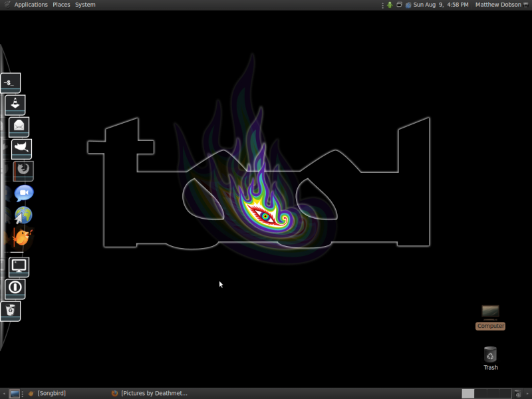The height and width of the screenshot is (399, 532).
Task: Restore the Pictures by Deathmet window
Action: click(150, 394)
